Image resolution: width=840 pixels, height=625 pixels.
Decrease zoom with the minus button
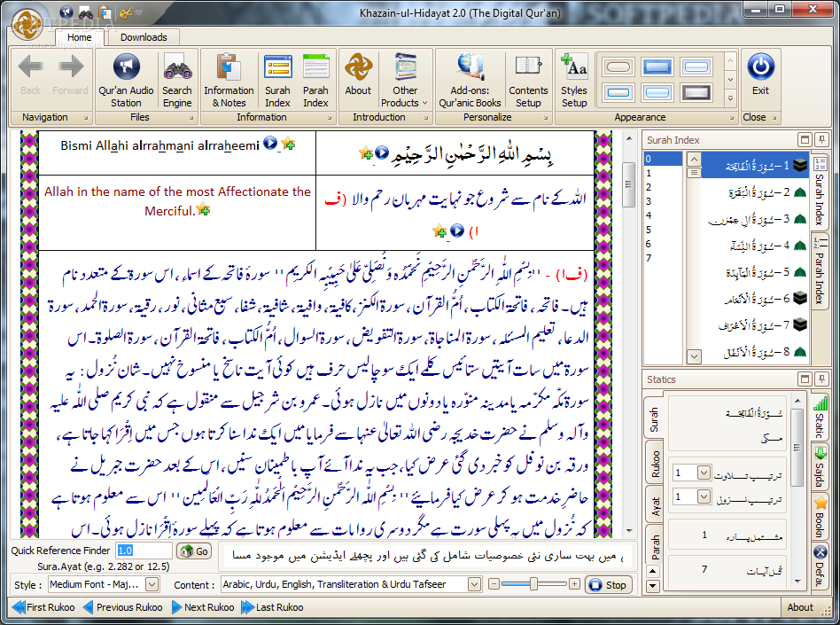(494, 583)
